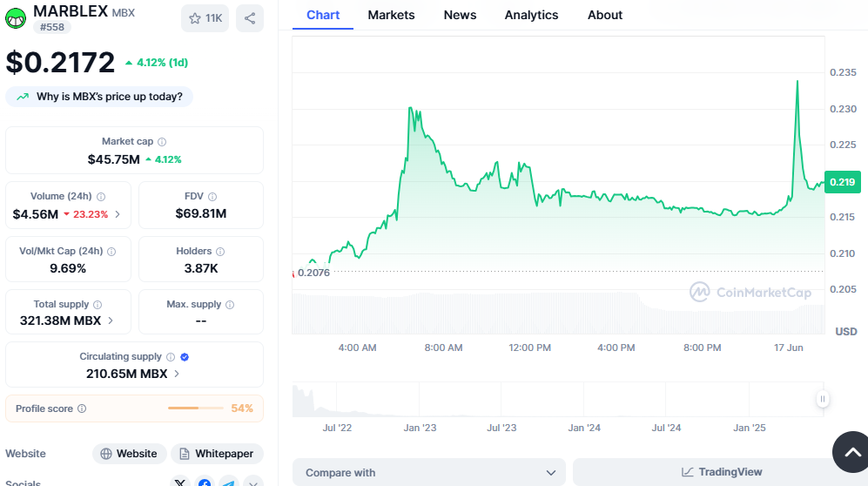Switch to the News tab
The height and width of the screenshot is (486, 868).
(x=460, y=15)
